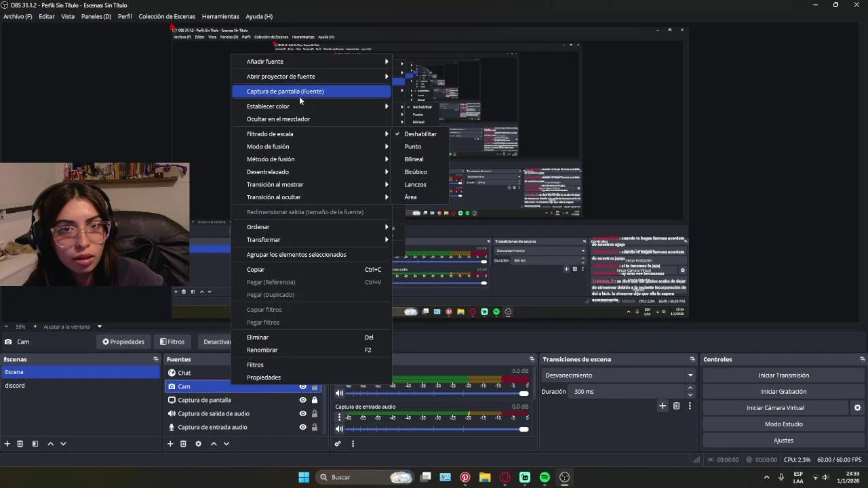
Task: Delete selected scene with the Escenas trash icon
Action: (x=20, y=444)
